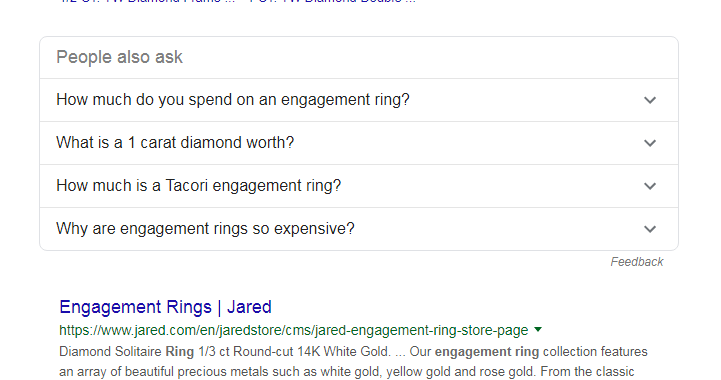Viewport: 721px width, 380px height.
Task: Open the partially visible "Diamond Frame" sitelink
Action: tap(147, 1)
